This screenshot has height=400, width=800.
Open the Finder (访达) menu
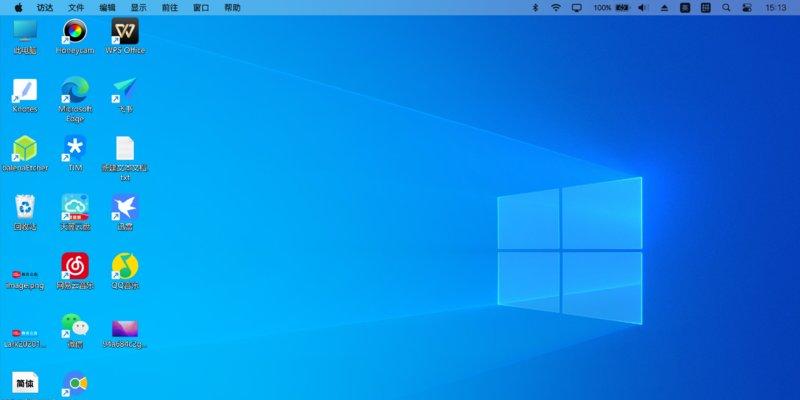click(45, 8)
